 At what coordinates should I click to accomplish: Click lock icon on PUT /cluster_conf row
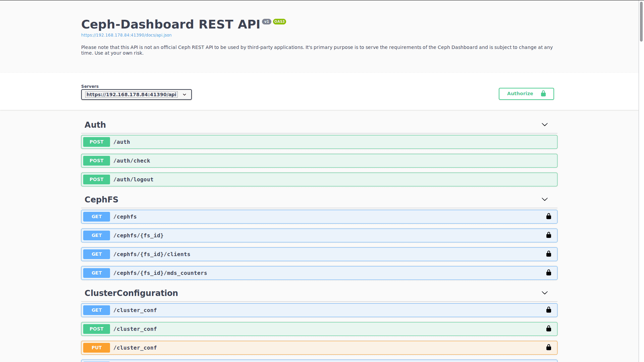(548, 348)
